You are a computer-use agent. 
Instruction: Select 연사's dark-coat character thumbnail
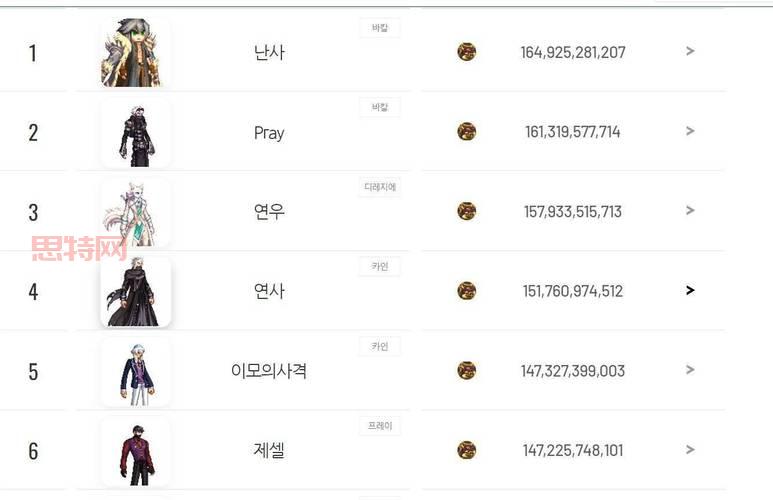(x=136, y=292)
